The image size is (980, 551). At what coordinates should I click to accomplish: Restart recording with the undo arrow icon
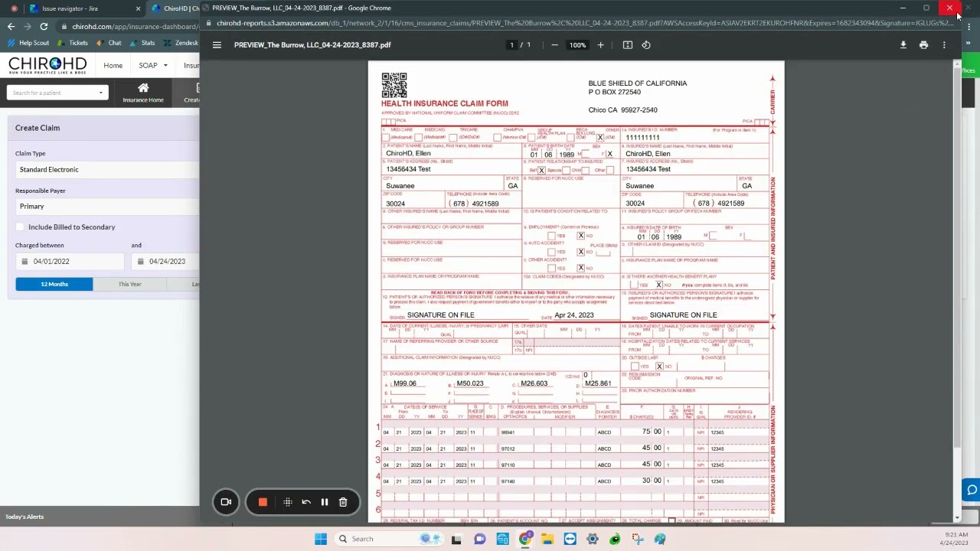point(306,502)
